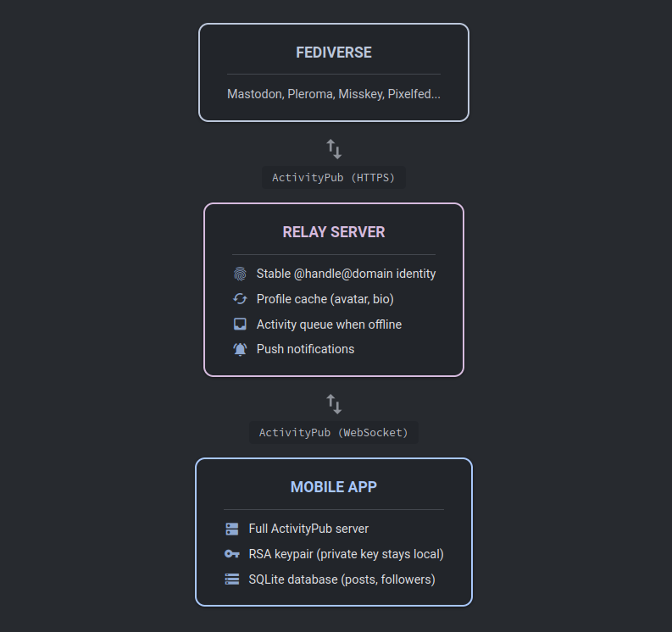This screenshot has height=632, width=672.
Task: Click the database icon beside SQLite database
Action: coord(232,579)
